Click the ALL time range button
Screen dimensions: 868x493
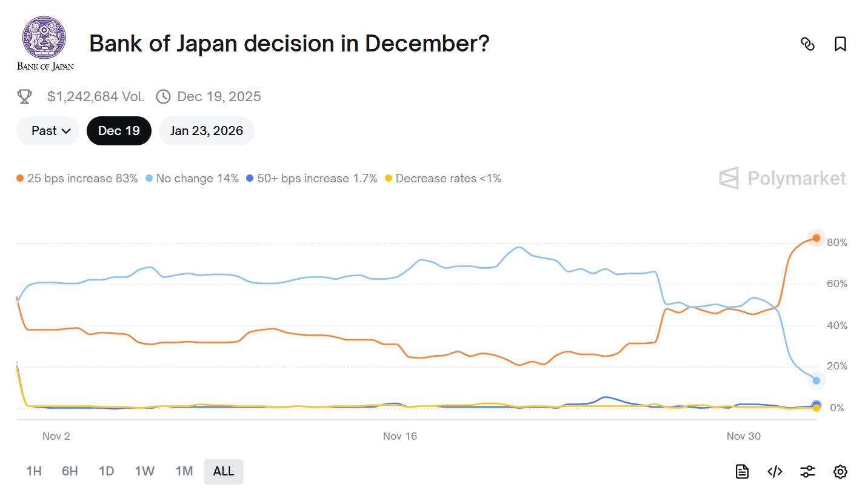223,471
